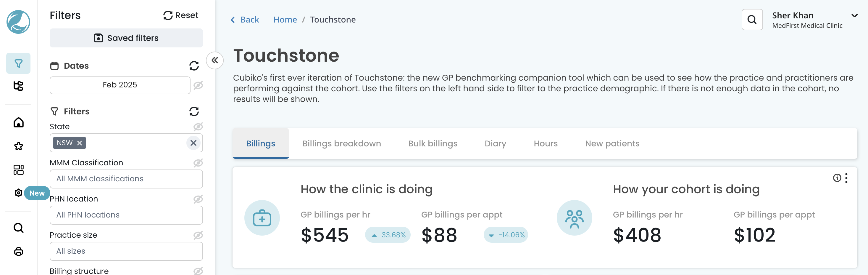
Task: Toggle visibility of Practice size filter
Action: click(x=198, y=235)
